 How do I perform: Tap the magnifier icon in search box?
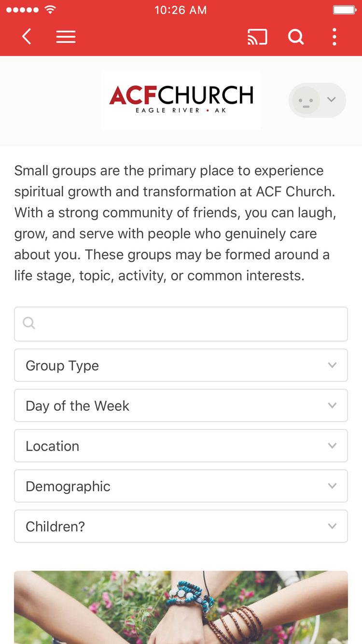point(29,323)
